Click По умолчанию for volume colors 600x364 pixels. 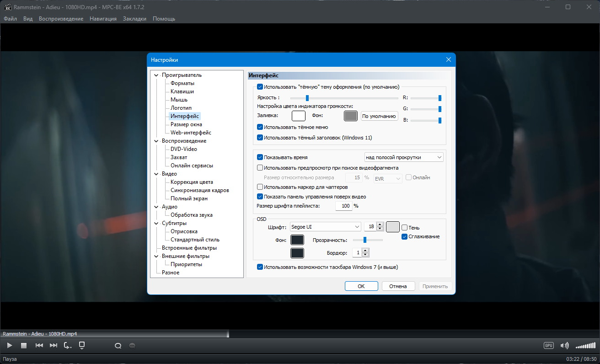(379, 116)
